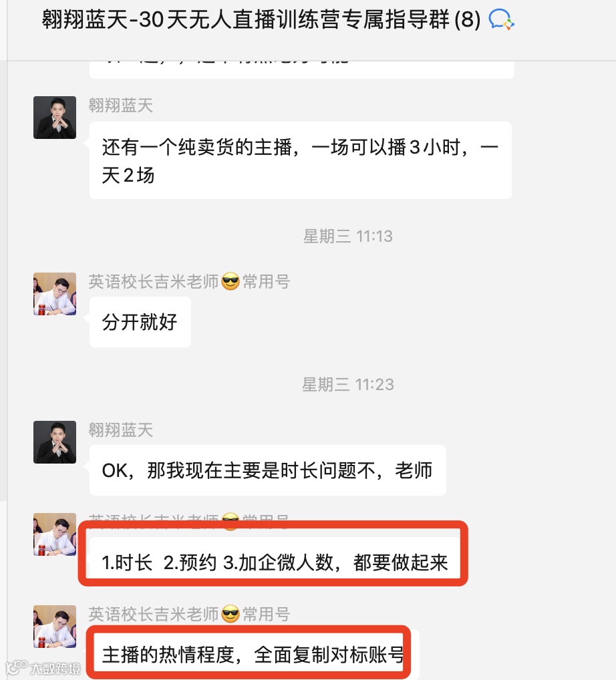The height and width of the screenshot is (680, 616).
Task: Click avatar beside 主播的热情程度 message
Action: (55, 627)
